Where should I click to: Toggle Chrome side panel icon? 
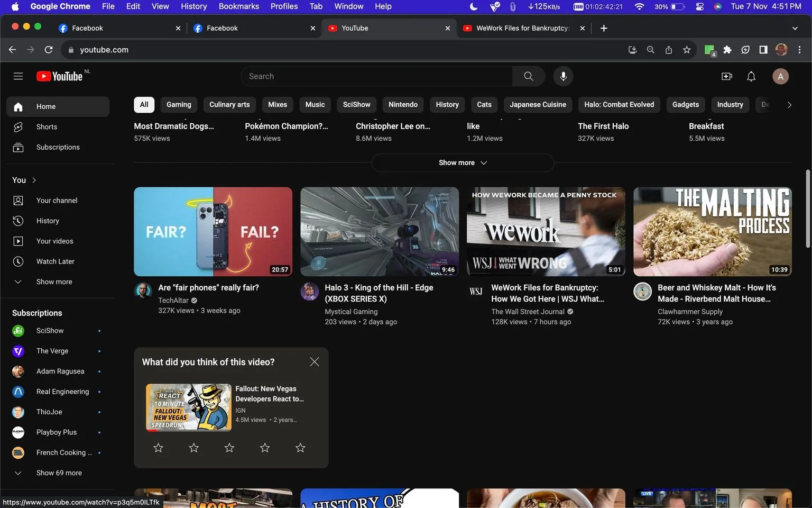point(763,50)
